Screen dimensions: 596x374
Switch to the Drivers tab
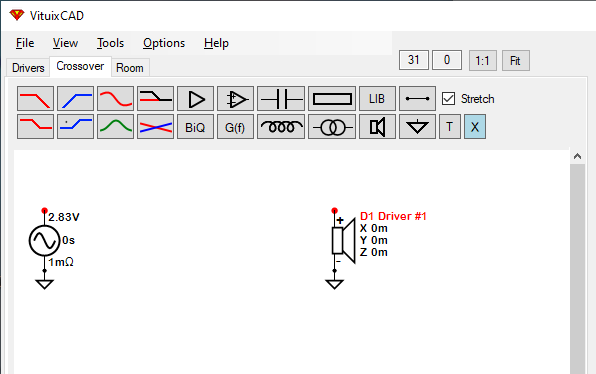point(28,68)
